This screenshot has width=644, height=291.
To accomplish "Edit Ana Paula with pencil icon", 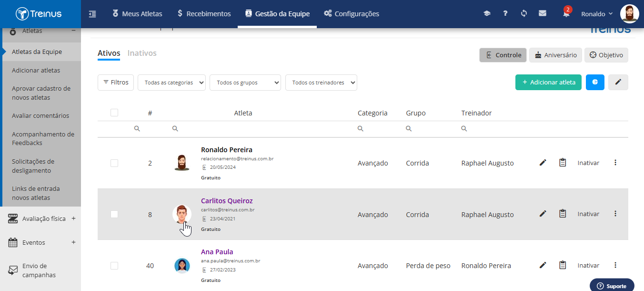I will pos(543,265).
